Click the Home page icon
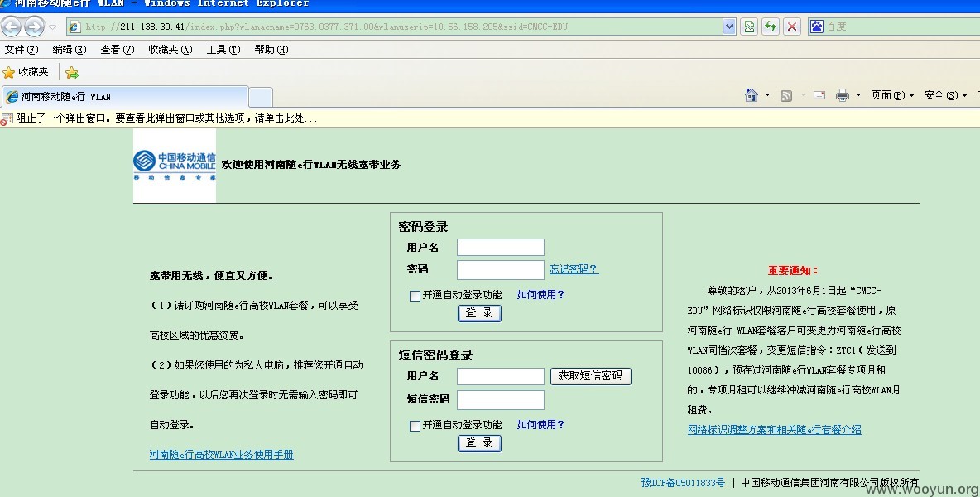Image resolution: width=980 pixels, height=497 pixels. [752, 95]
